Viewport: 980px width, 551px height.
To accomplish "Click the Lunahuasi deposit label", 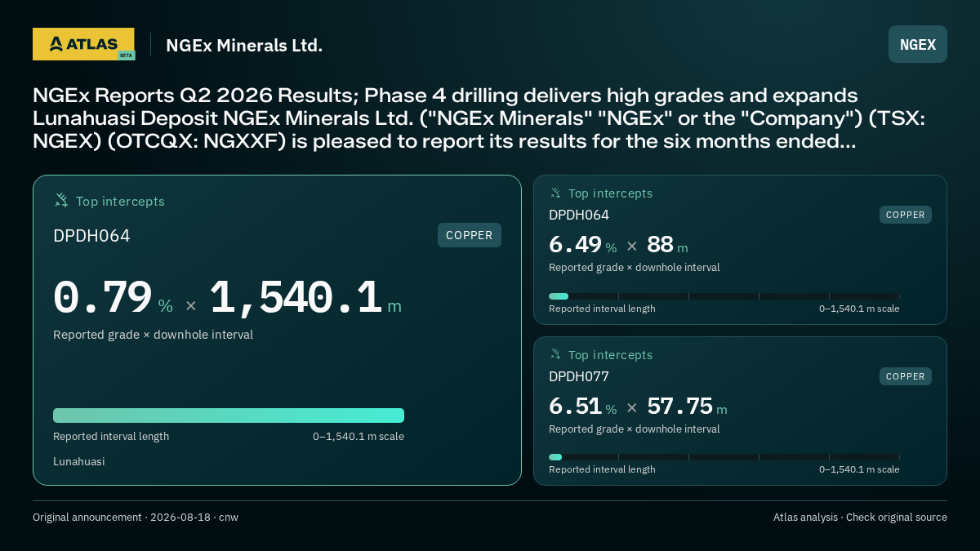I will tap(79, 461).
